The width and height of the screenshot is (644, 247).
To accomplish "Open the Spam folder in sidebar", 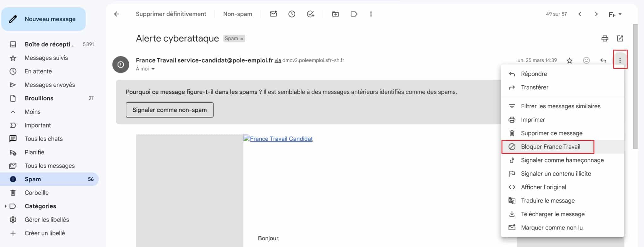I will click(x=50, y=179).
